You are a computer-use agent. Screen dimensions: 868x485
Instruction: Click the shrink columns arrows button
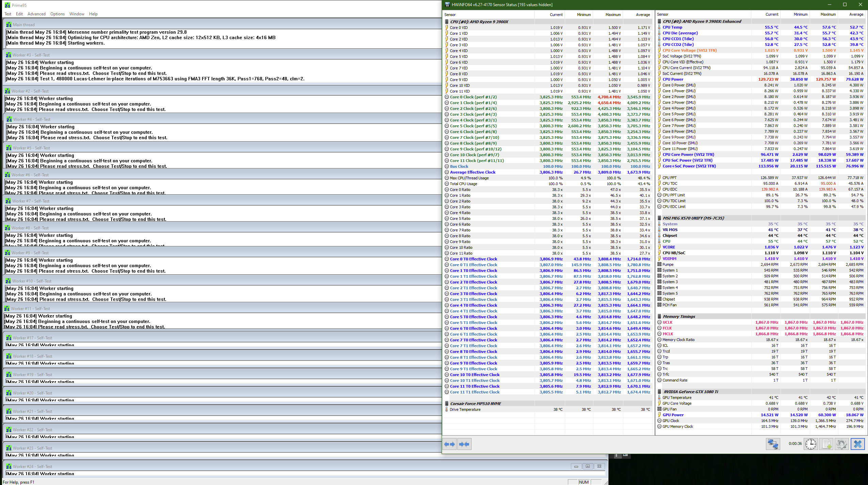pos(464,444)
